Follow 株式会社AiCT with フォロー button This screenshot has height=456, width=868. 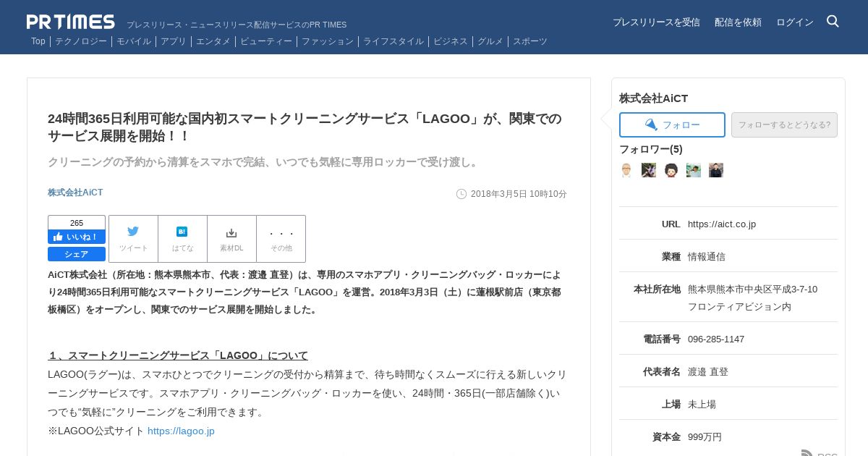[672, 124]
